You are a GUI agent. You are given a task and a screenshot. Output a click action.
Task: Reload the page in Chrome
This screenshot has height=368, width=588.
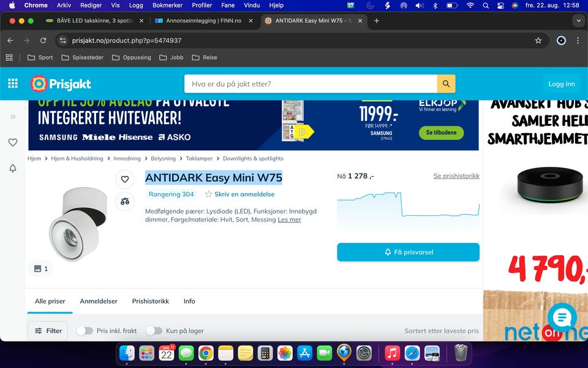coord(43,40)
